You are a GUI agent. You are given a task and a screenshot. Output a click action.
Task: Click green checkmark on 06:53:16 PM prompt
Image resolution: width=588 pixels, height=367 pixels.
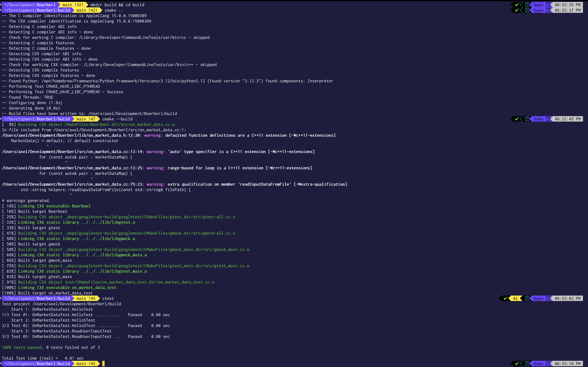coord(517,364)
